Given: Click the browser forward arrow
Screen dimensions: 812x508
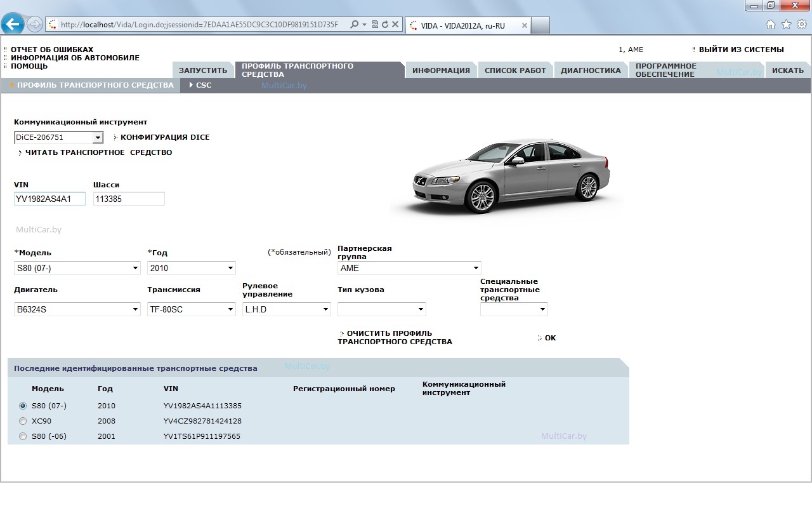Looking at the screenshot, I should (x=35, y=25).
